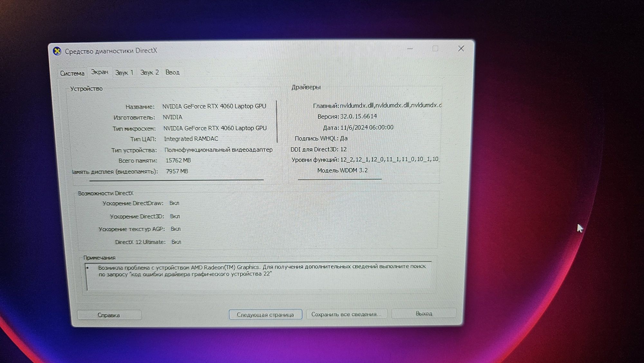Select the Изготовитель value NVIDIA
The height and width of the screenshot is (363, 644).
tap(173, 117)
